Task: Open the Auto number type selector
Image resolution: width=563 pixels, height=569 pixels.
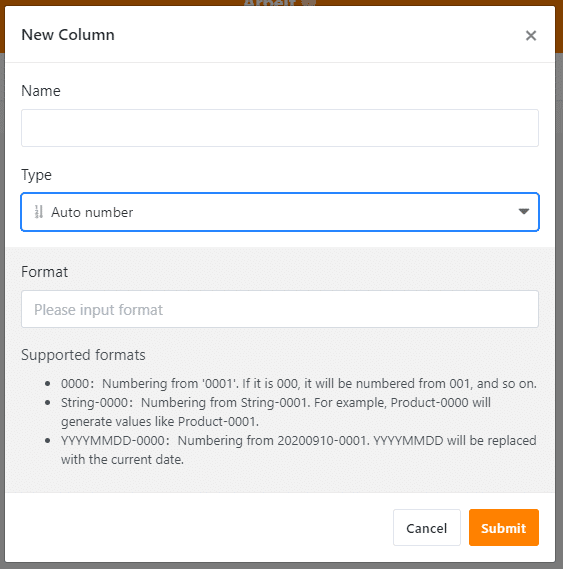Action: (280, 212)
